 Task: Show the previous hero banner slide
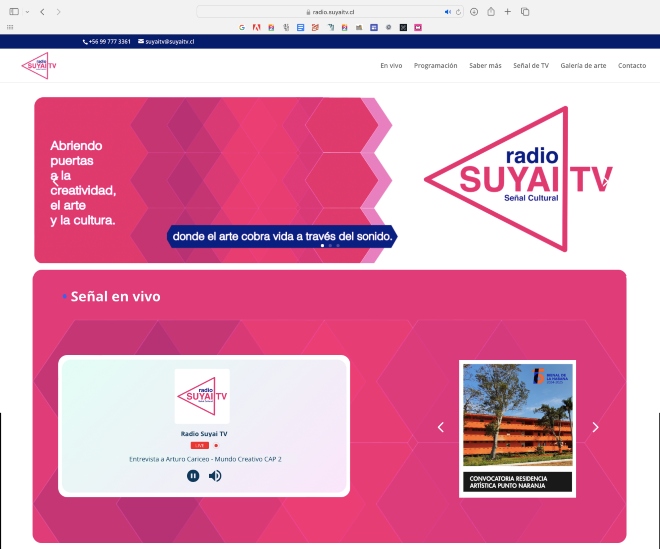point(55,181)
